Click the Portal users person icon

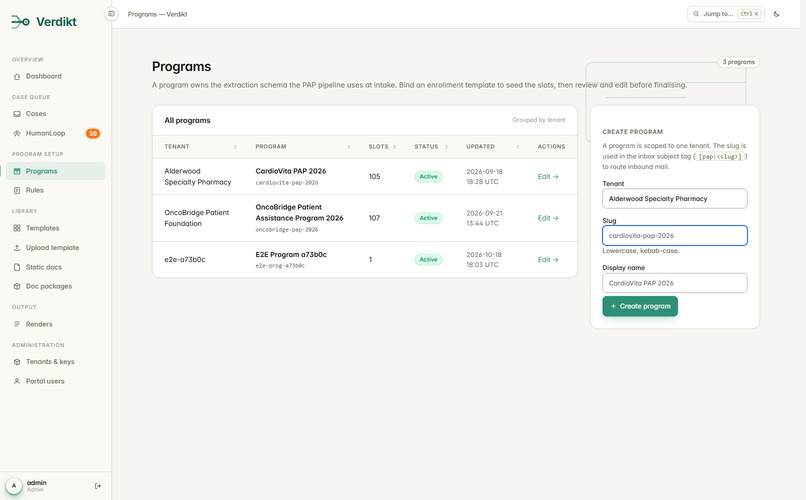[17, 382]
